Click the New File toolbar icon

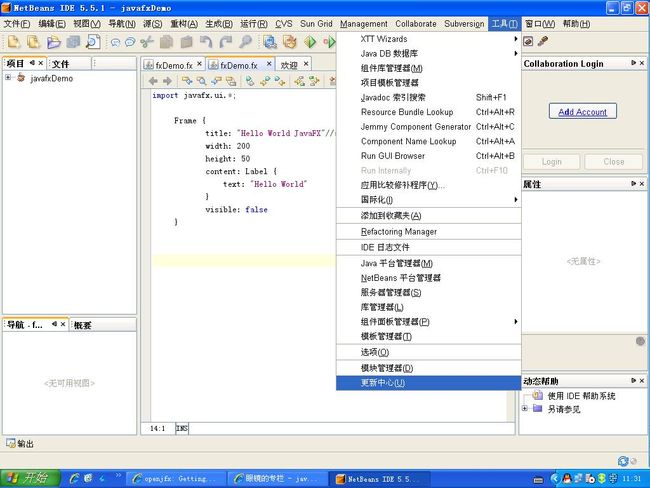coord(14,41)
